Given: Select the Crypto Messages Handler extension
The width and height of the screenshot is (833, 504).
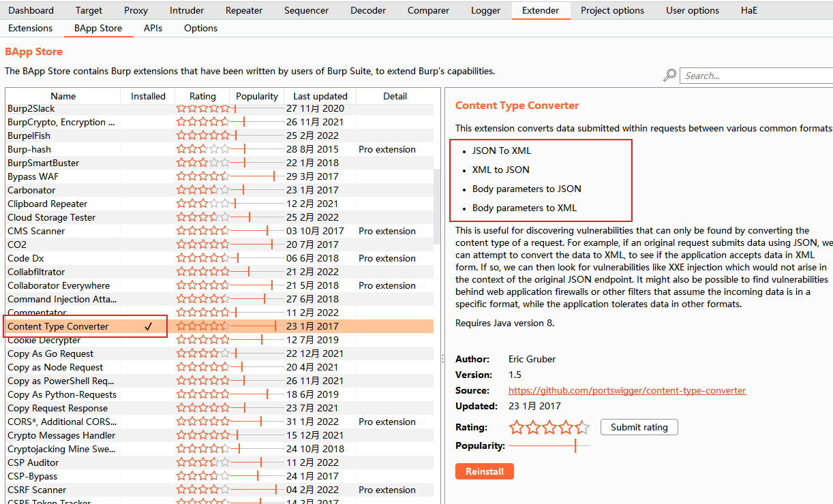Looking at the screenshot, I should [219, 435].
